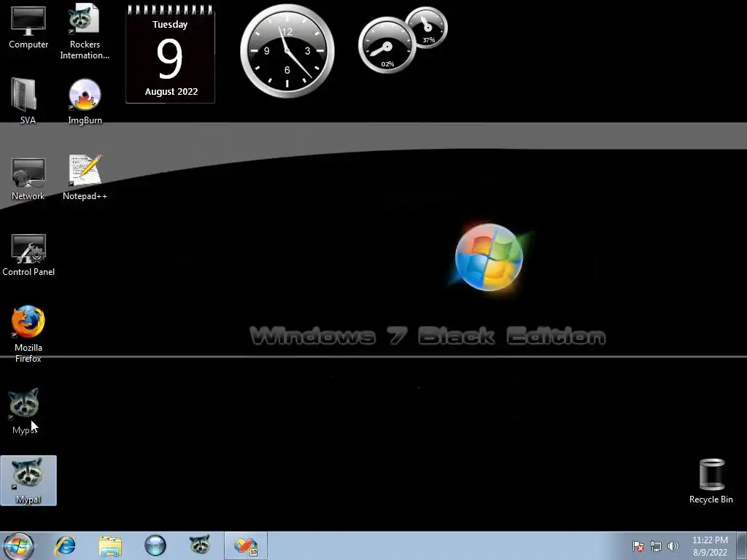Select the highlighted Mypal desktop icon
The width and height of the screenshot is (747, 560).
tap(28, 481)
